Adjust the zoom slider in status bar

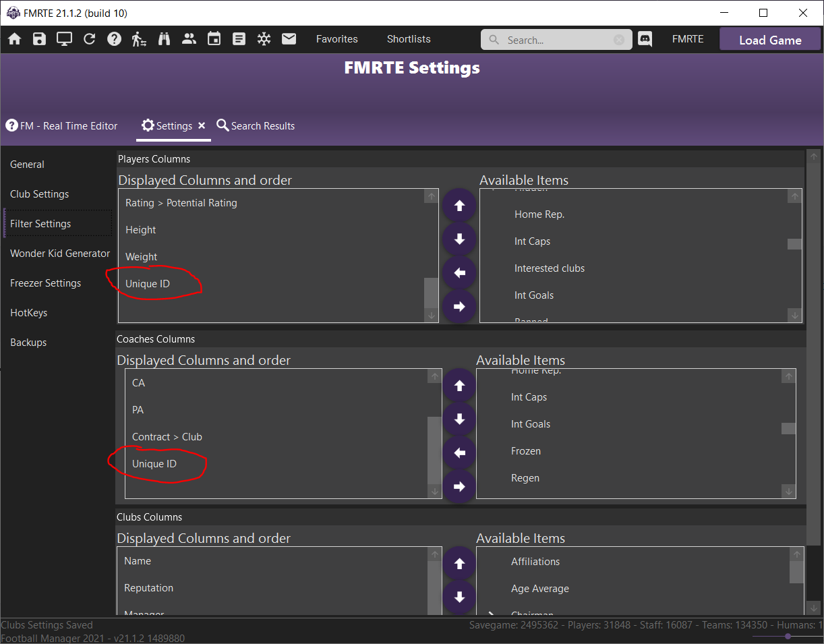point(788,637)
